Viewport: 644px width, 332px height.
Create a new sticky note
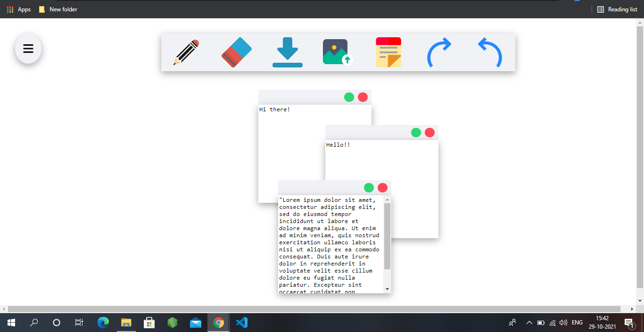click(x=388, y=52)
